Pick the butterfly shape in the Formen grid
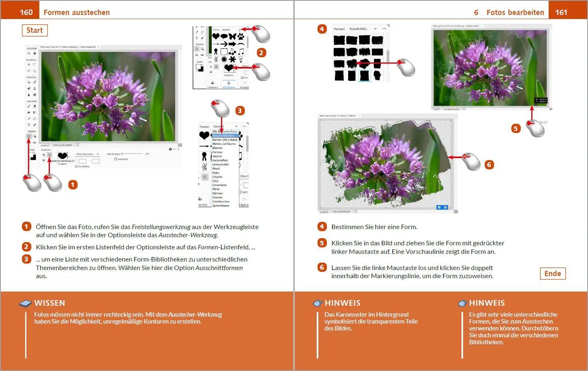588x371 pixels. [x=232, y=36]
